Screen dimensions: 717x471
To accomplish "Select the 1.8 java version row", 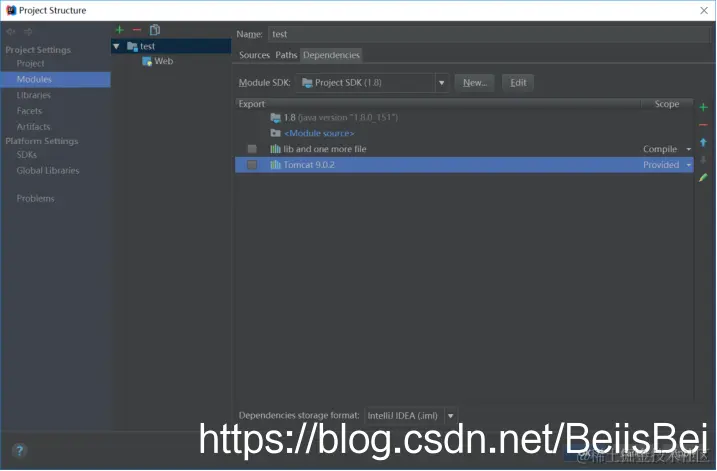I will tap(464, 118).
